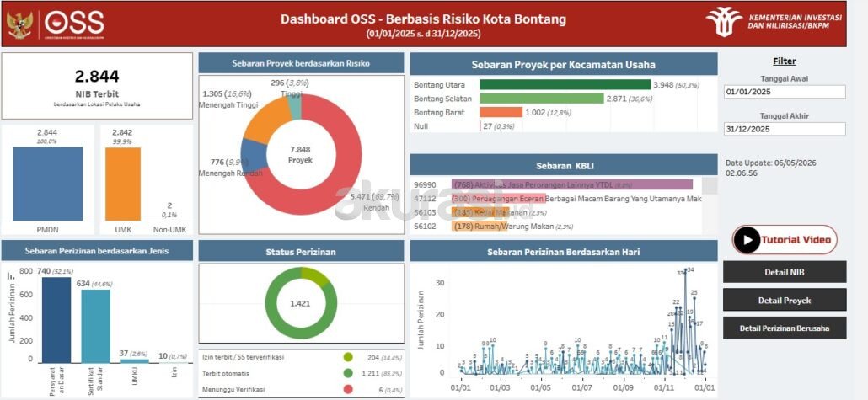The height and width of the screenshot is (400, 868).
Task: Select the Bontang Barat bar
Action: click(x=501, y=112)
